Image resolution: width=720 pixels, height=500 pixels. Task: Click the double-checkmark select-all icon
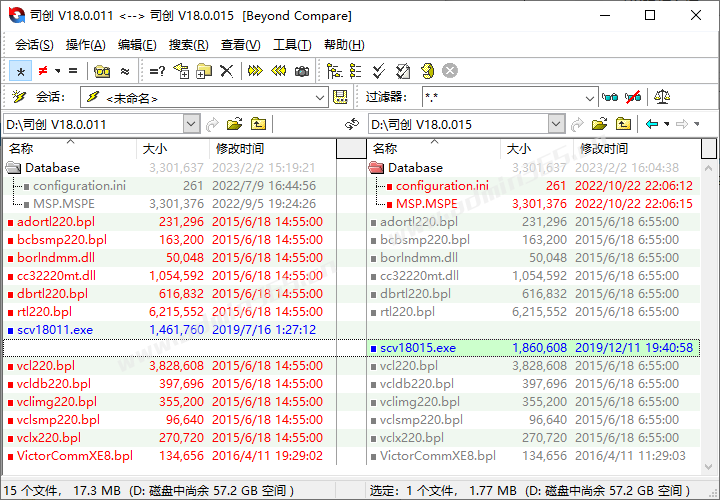click(x=379, y=71)
